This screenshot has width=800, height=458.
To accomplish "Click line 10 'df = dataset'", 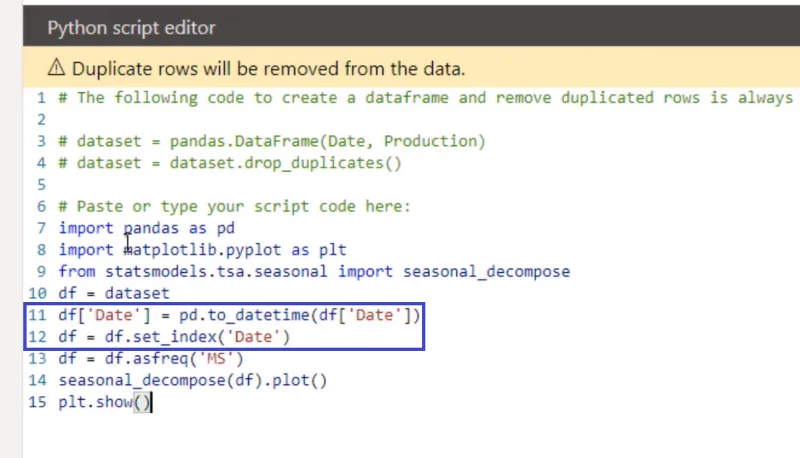I will click(x=114, y=293).
